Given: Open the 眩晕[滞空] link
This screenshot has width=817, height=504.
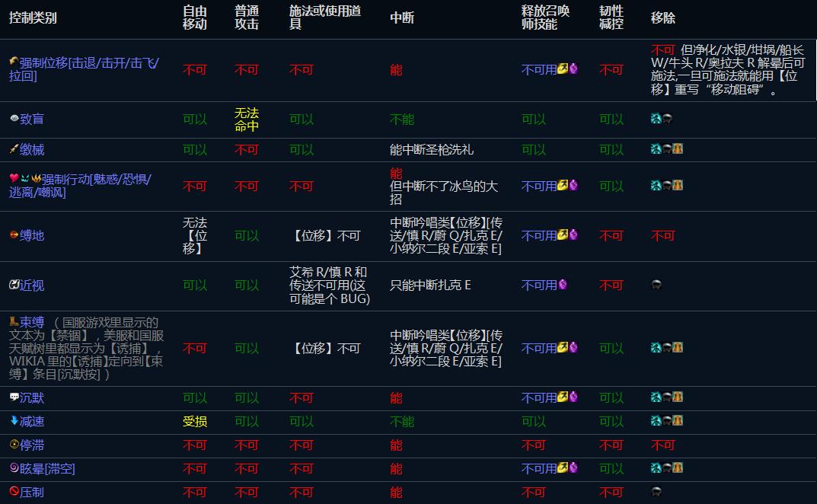Looking at the screenshot, I should 47,469.
